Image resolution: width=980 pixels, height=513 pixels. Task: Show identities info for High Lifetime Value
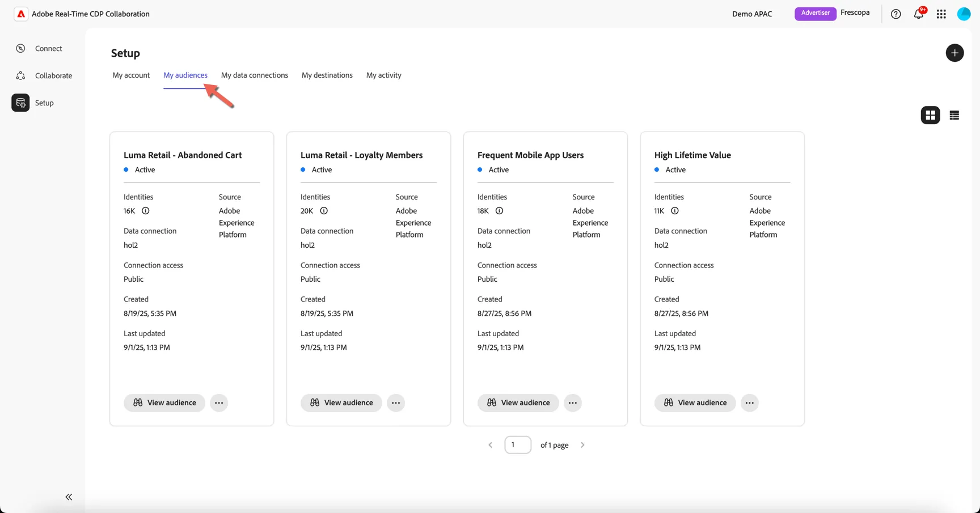675,211
